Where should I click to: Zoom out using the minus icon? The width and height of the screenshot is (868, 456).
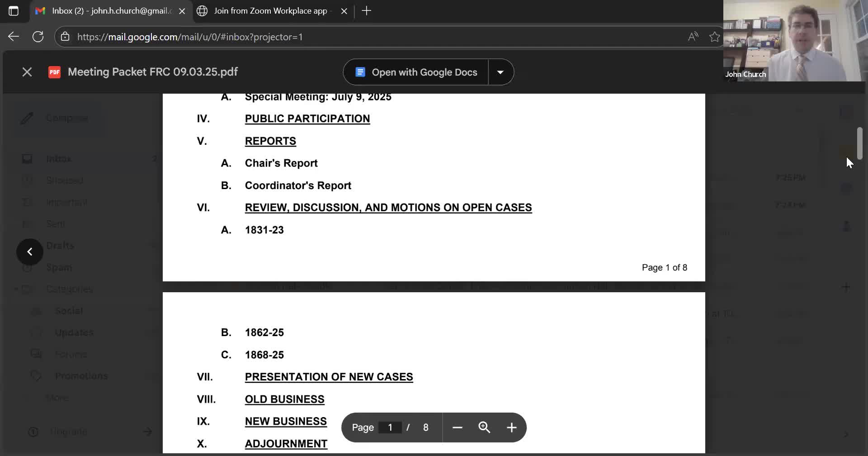pyautogui.click(x=457, y=427)
